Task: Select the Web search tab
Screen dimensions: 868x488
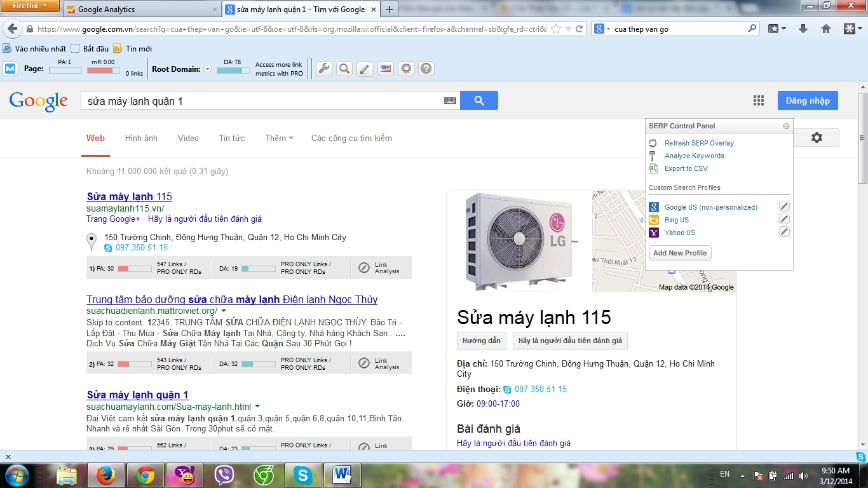Action: (x=95, y=138)
